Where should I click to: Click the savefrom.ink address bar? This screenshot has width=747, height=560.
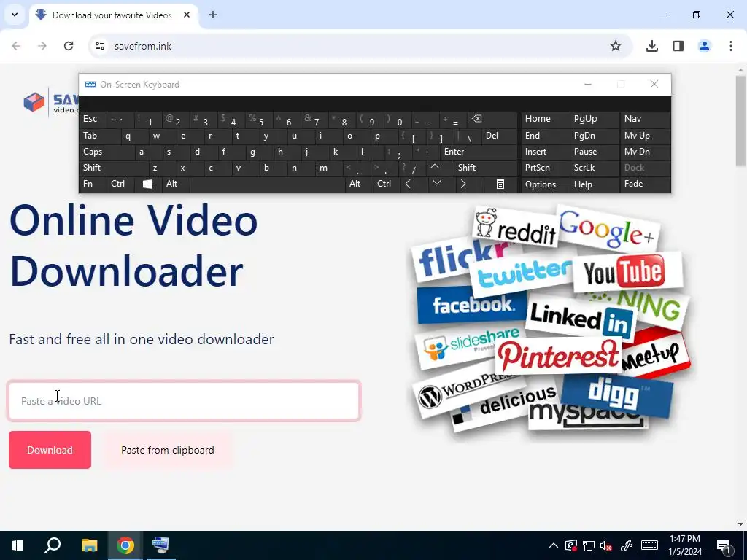pyautogui.click(x=360, y=46)
